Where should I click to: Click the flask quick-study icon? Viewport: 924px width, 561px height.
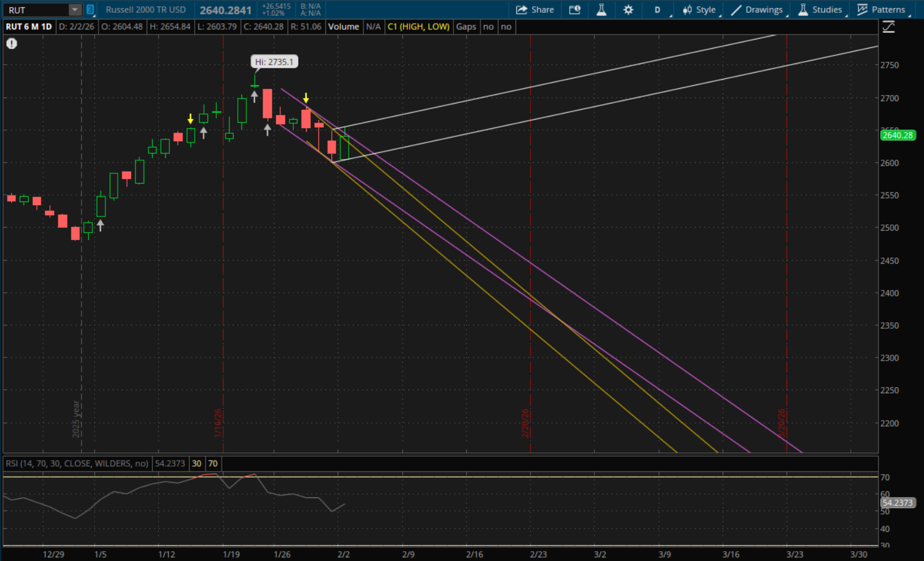pos(601,10)
